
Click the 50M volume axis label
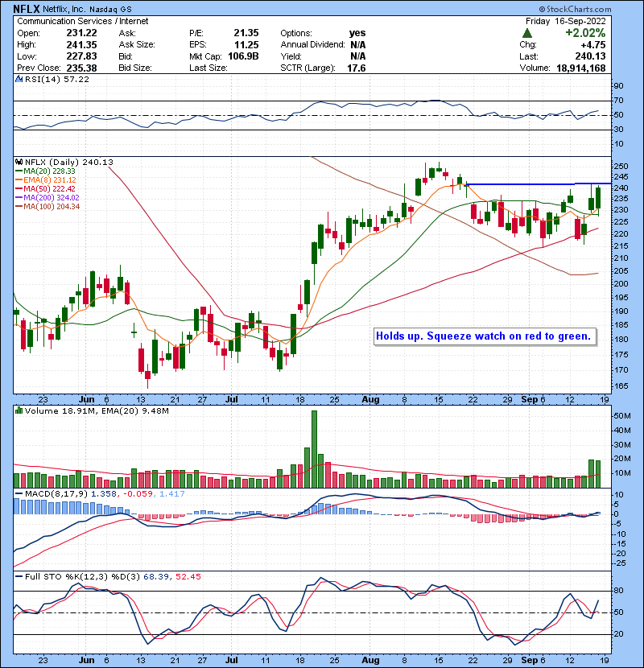click(x=621, y=416)
